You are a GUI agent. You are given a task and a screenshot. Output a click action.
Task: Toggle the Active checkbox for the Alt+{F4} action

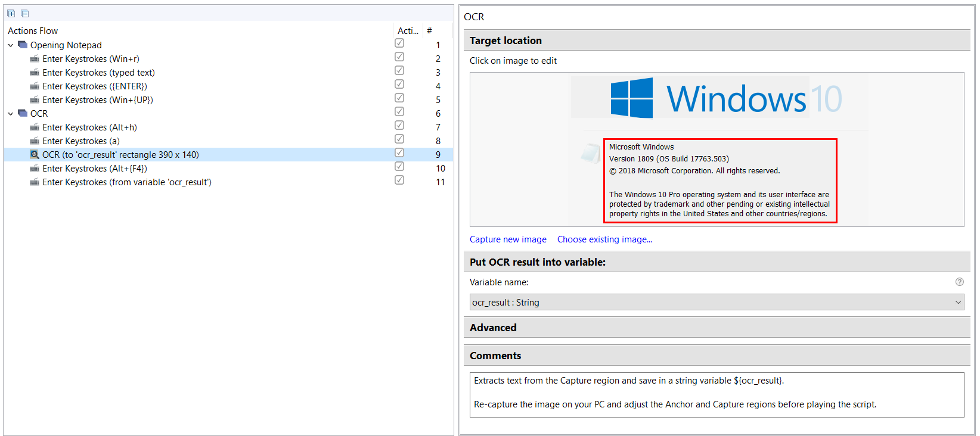coord(399,166)
